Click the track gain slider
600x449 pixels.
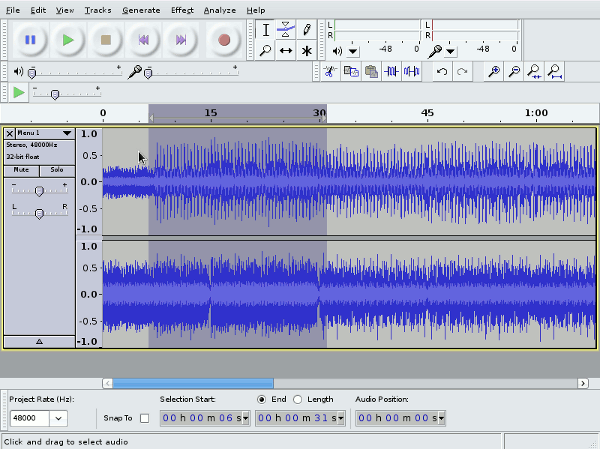(x=39, y=190)
